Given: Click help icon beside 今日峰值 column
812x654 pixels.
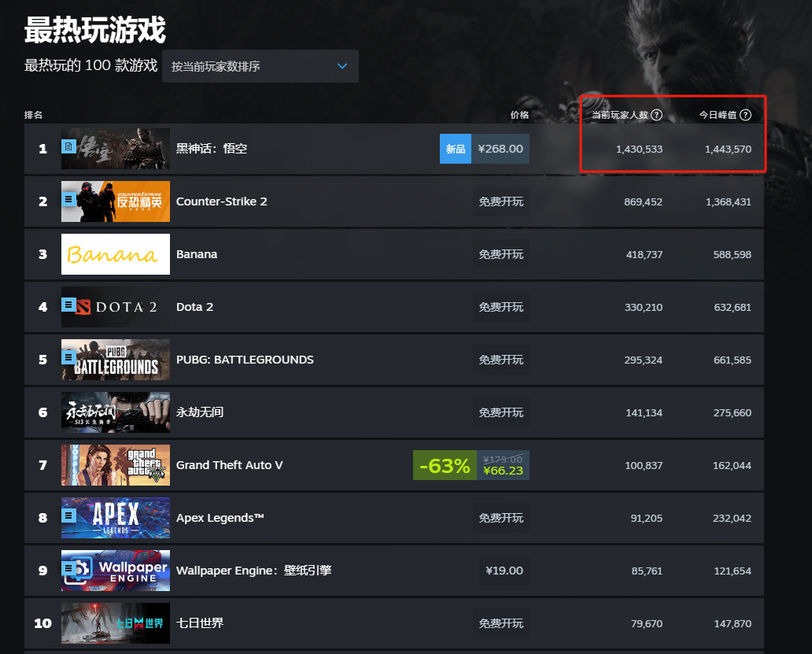Looking at the screenshot, I should coord(745,115).
